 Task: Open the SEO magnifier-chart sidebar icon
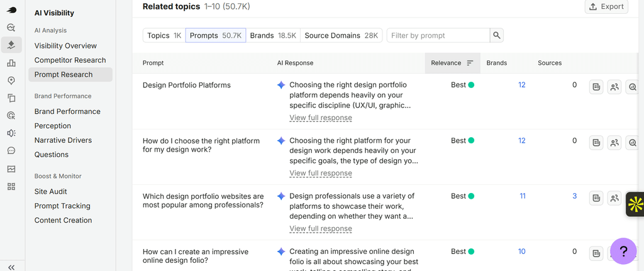(x=11, y=28)
